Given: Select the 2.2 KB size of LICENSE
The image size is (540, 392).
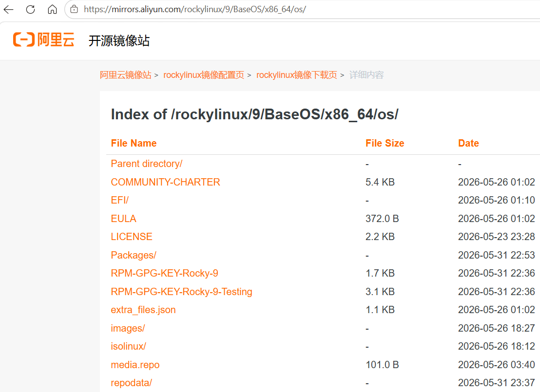Looking at the screenshot, I should click(380, 237).
